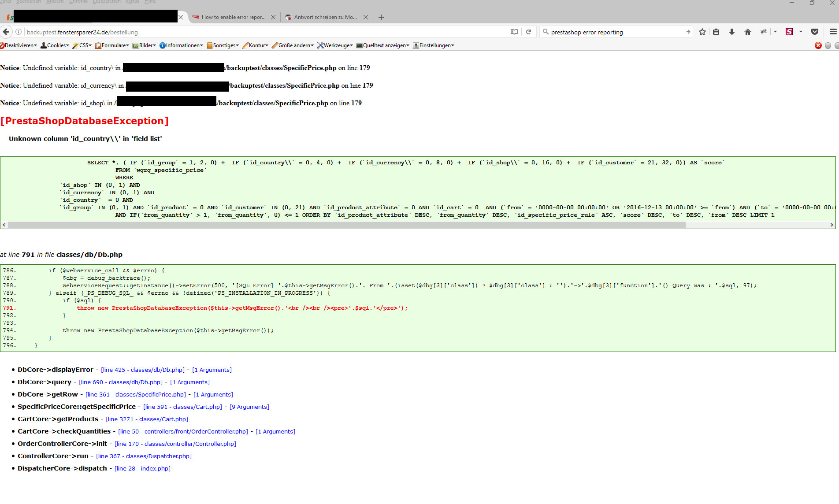Switch to 'Antwort schreiben zu Mo...' tab

point(325,17)
